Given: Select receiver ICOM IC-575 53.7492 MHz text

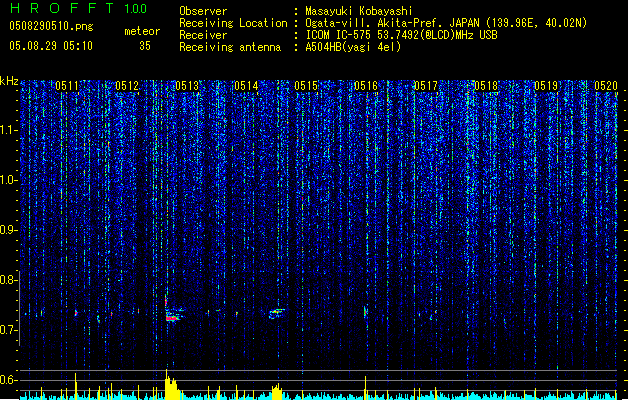Looking at the screenshot, I should (x=401, y=35).
